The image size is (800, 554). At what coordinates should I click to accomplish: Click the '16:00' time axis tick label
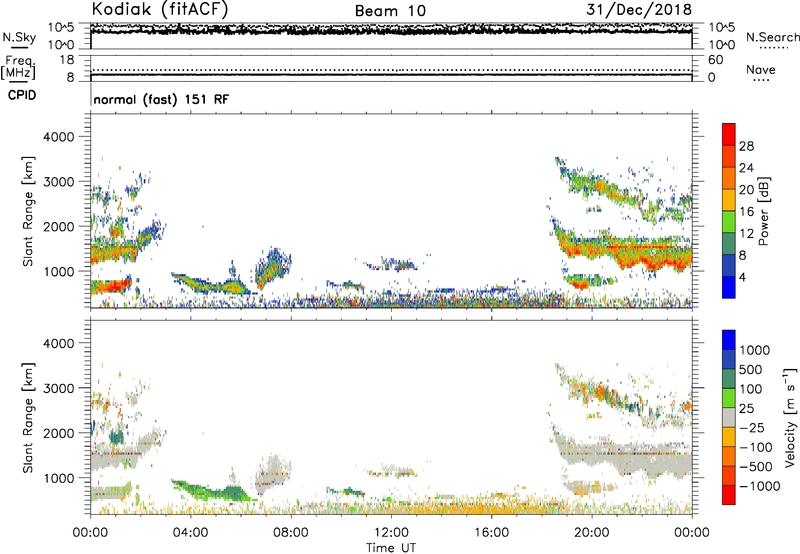click(x=492, y=533)
